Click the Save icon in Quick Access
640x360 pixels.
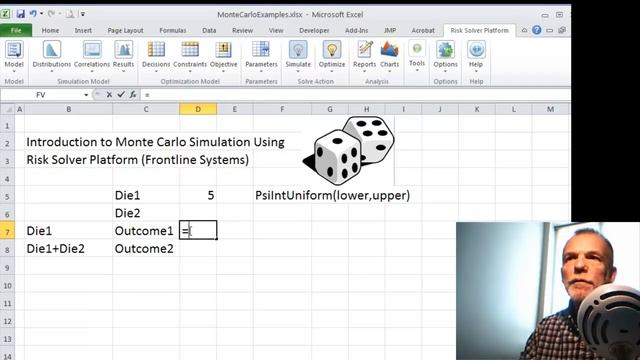20,14
